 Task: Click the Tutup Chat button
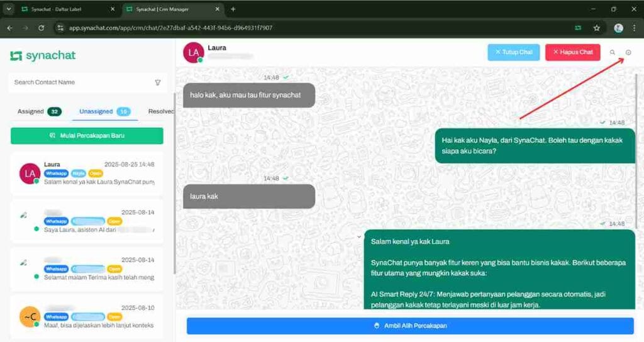(513, 52)
